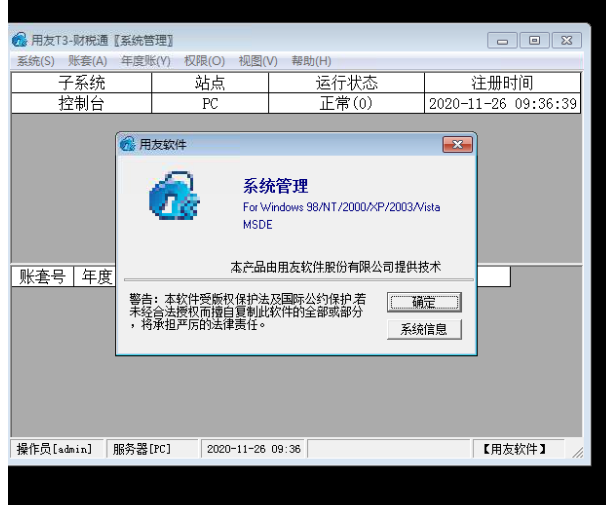
Task: Click the large 系统管理 lock logo
Action: click(174, 196)
